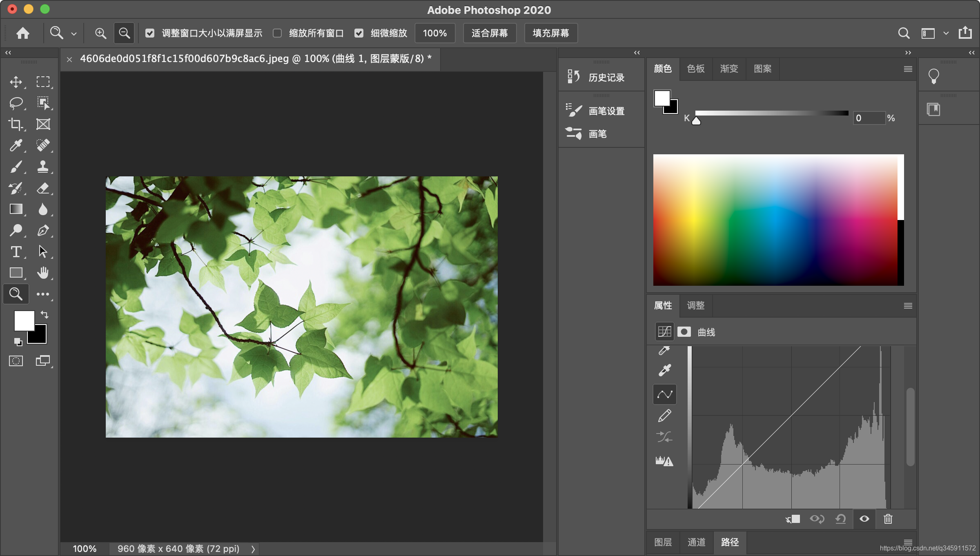This screenshot has height=556, width=980.
Task: Select the Move tool
Action: pos(16,82)
